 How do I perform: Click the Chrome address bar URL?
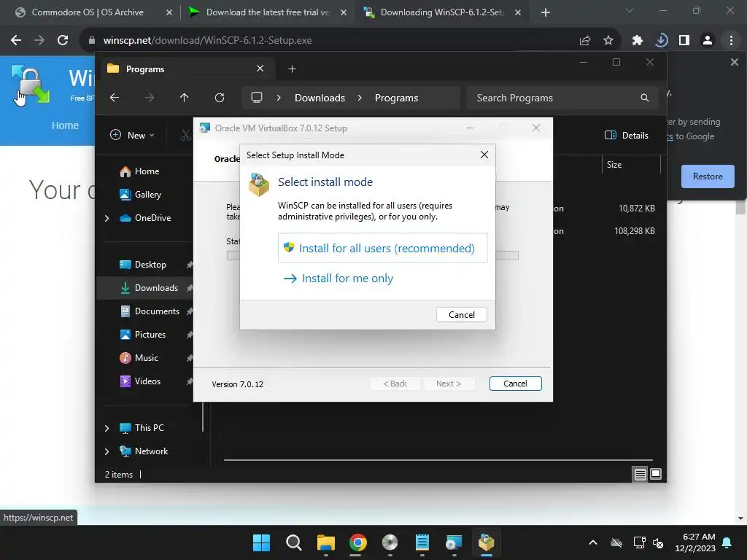tap(207, 41)
